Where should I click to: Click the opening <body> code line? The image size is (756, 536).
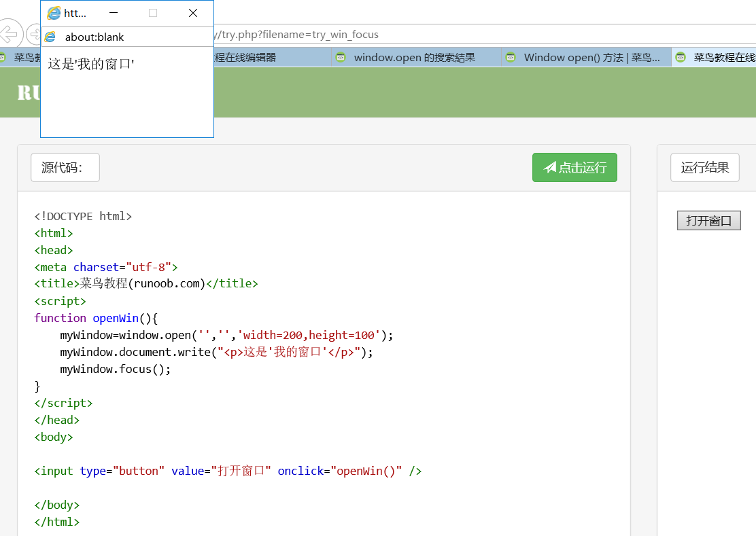point(54,437)
